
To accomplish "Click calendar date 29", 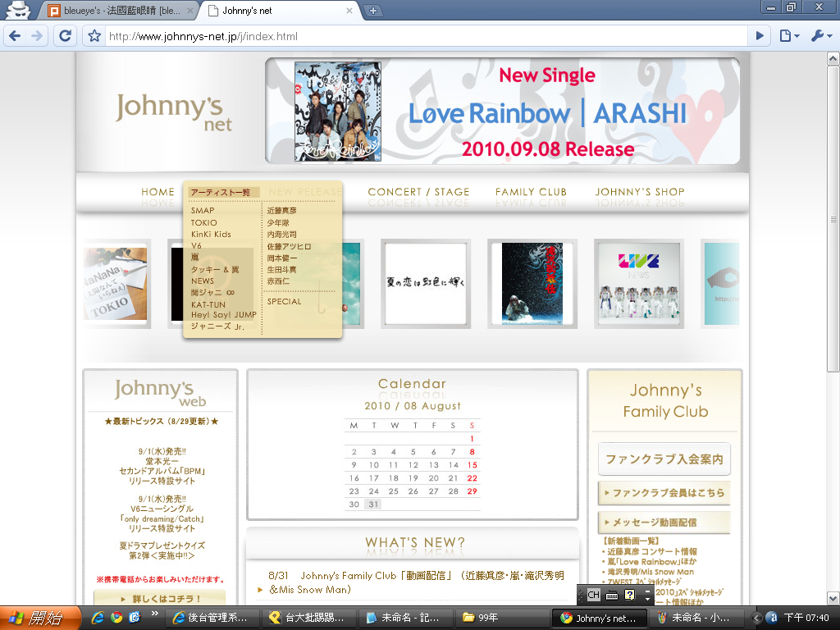I will [x=472, y=491].
